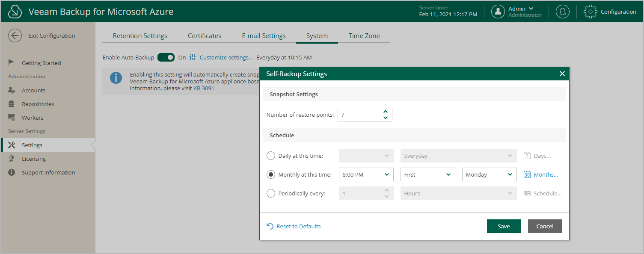
Task: Open the Monday weekday dropdown
Action: pyautogui.click(x=490, y=174)
